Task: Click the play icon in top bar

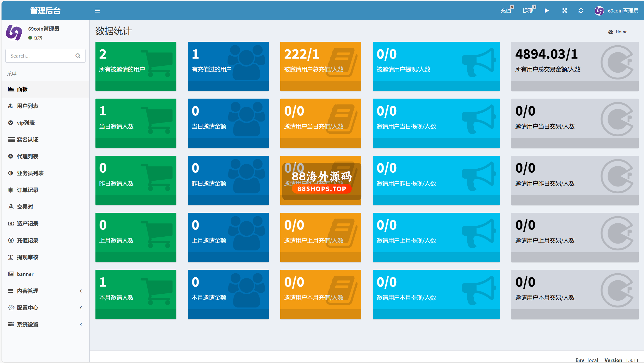Action: point(547,11)
